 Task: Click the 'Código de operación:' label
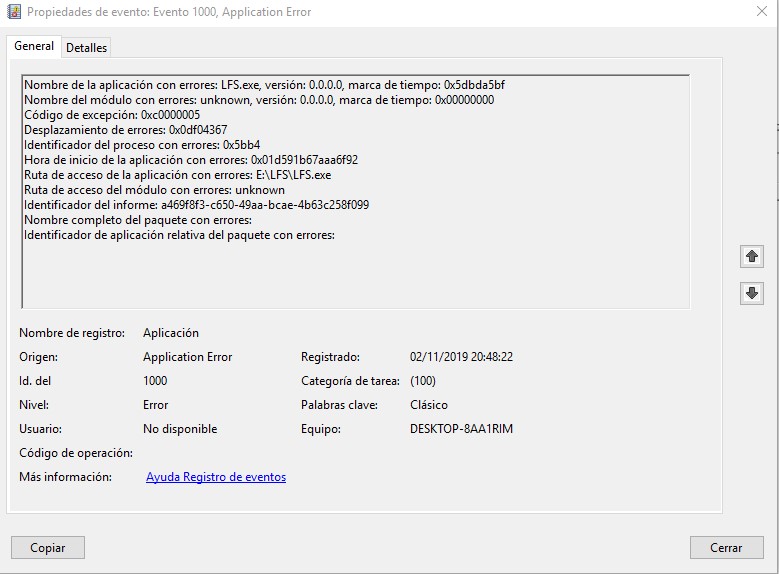click(76, 453)
